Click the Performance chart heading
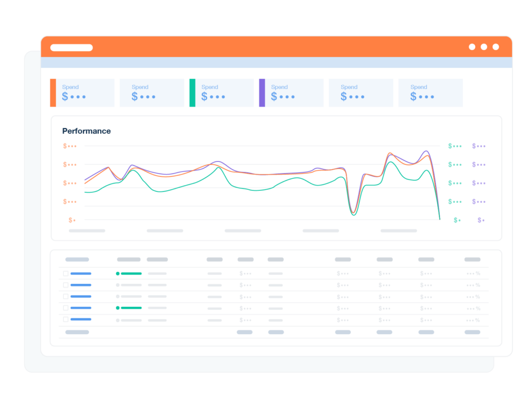The width and height of the screenshot is (532, 407). pos(86,131)
